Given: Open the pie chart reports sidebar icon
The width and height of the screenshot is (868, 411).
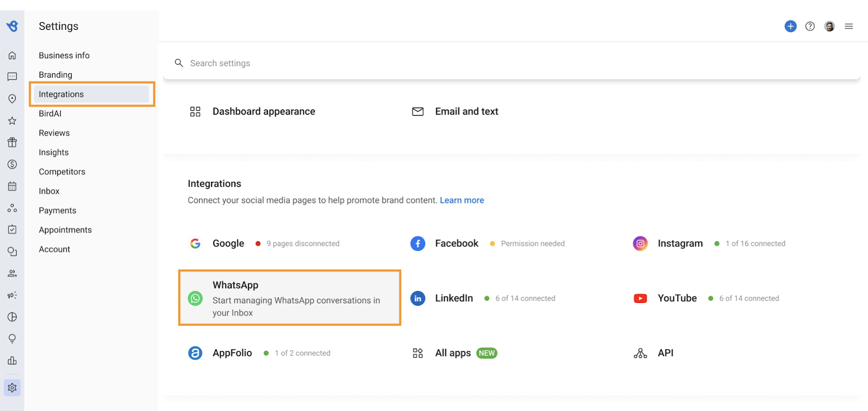Looking at the screenshot, I should (x=12, y=317).
